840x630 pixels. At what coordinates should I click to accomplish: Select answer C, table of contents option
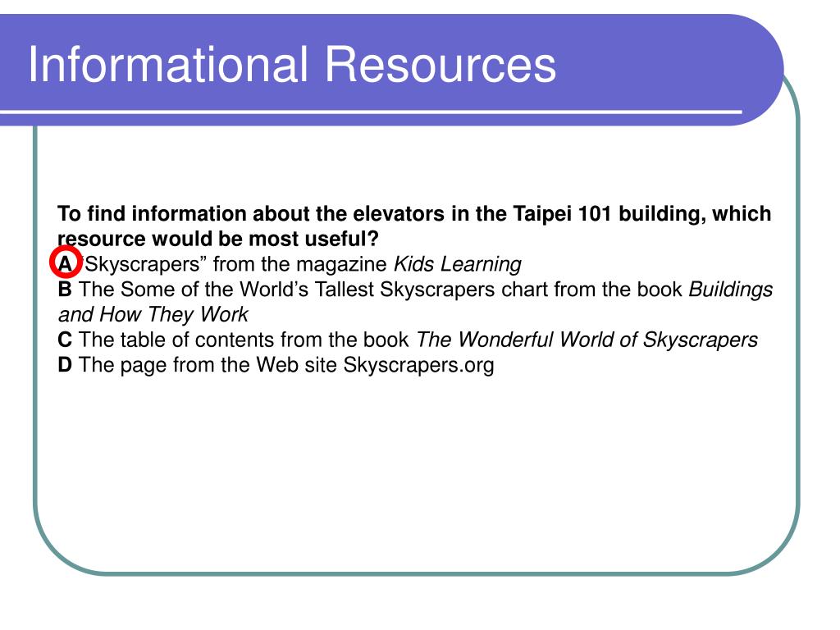tap(408, 340)
